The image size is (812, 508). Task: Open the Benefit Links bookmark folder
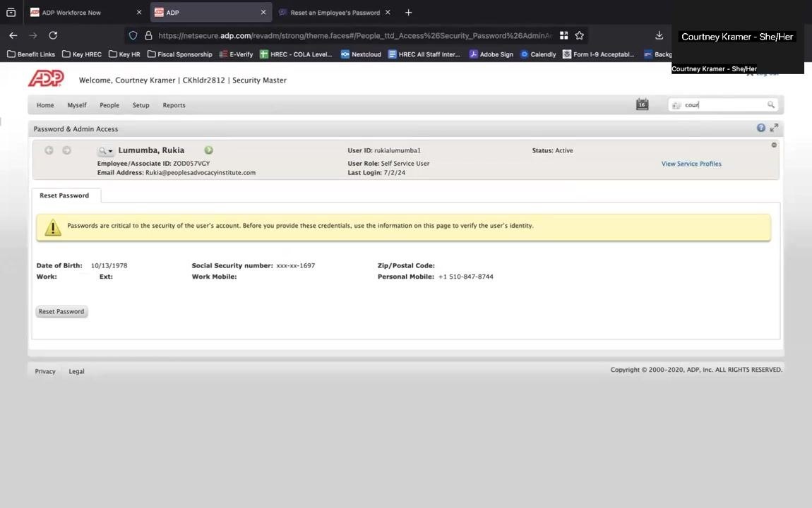pos(31,54)
